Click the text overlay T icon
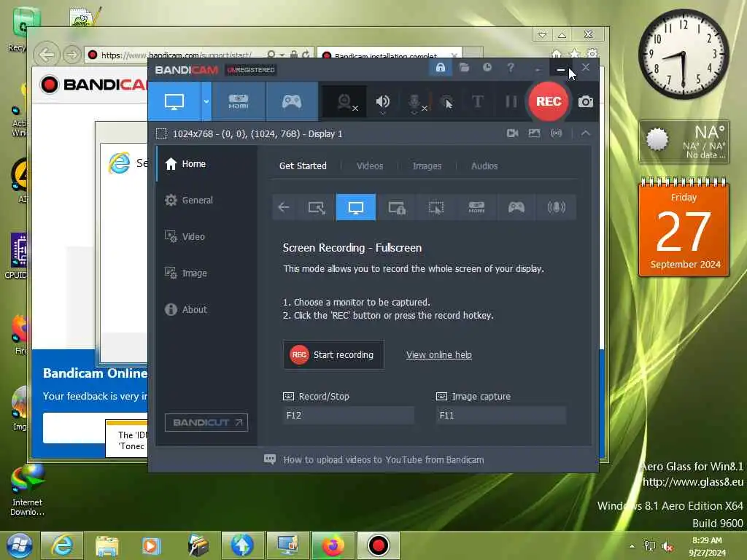Screen dimensions: 747x560 click(x=477, y=101)
